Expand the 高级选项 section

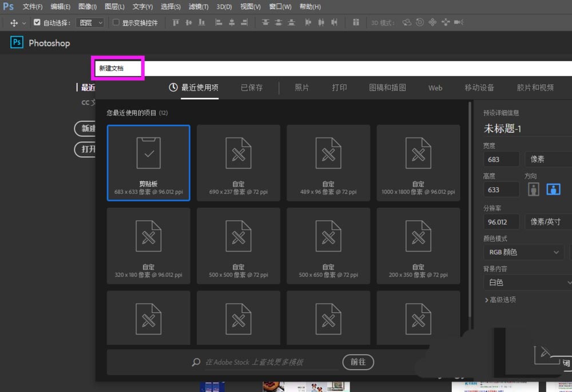502,299
